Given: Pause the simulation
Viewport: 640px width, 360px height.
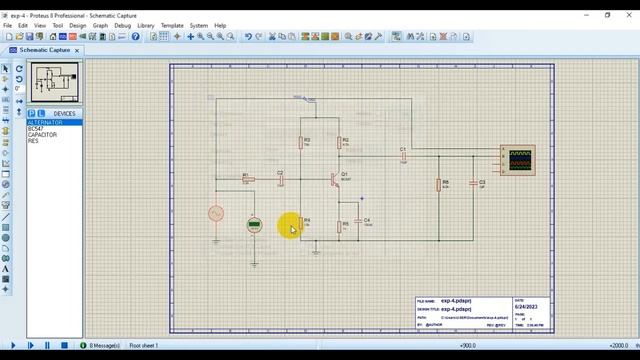Looking at the screenshot, I should (47, 345).
